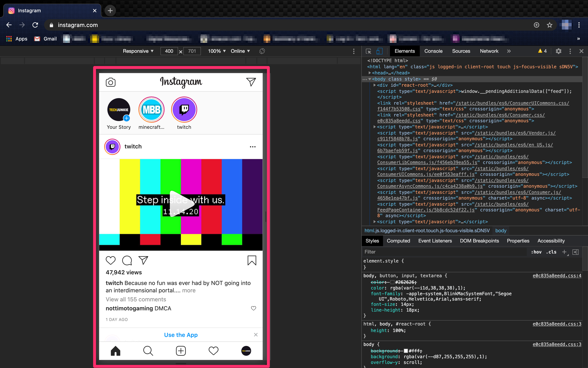Like the nottimotogaming comment
Image resolution: width=588 pixels, height=368 pixels.
[253, 308]
